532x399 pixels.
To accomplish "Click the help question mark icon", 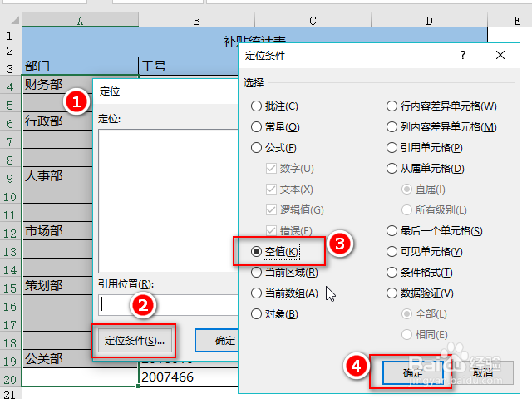I will (463, 55).
